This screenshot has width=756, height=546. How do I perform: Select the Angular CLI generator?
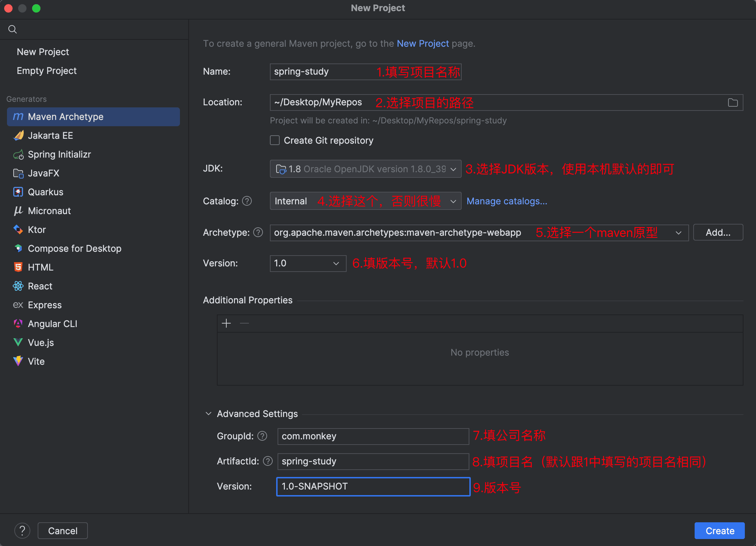point(93,324)
